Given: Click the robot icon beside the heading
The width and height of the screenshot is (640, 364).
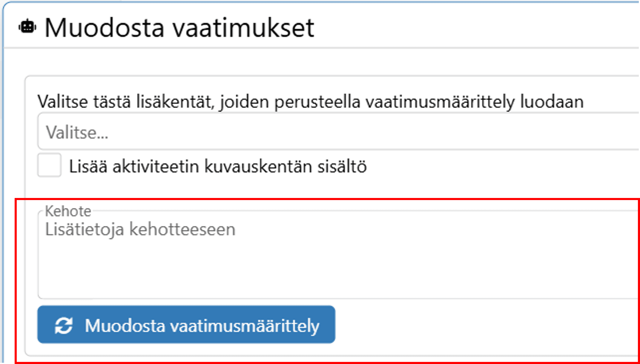Looking at the screenshot, I should [x=27, y=27].
